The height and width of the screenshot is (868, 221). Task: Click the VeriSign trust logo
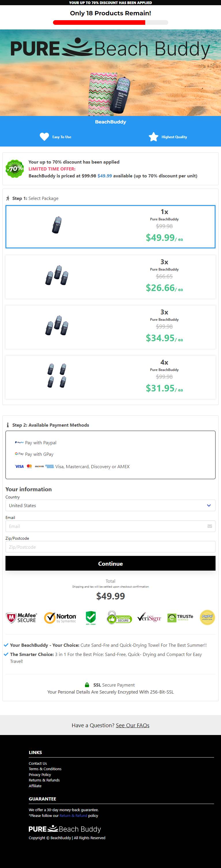pyautogui.click(x=149, y=618)
